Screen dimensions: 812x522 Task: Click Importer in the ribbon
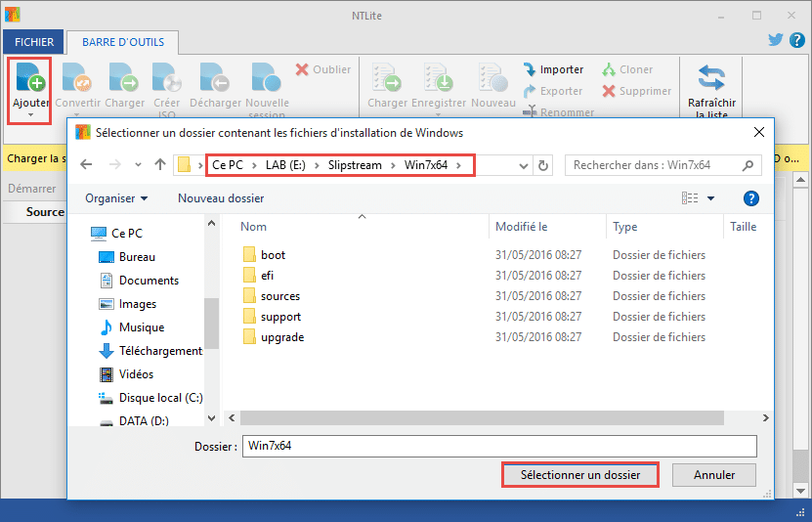click(553, 69)
